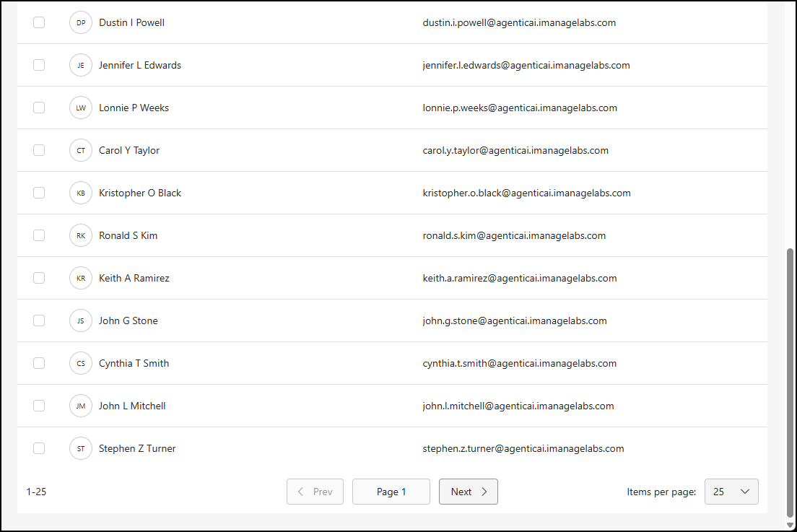Viewport: 797px width, 532px height.
Task: Click the KR avatar beside Keith A Ramirez
Action: pyautogui.click(x=81, y=278)
